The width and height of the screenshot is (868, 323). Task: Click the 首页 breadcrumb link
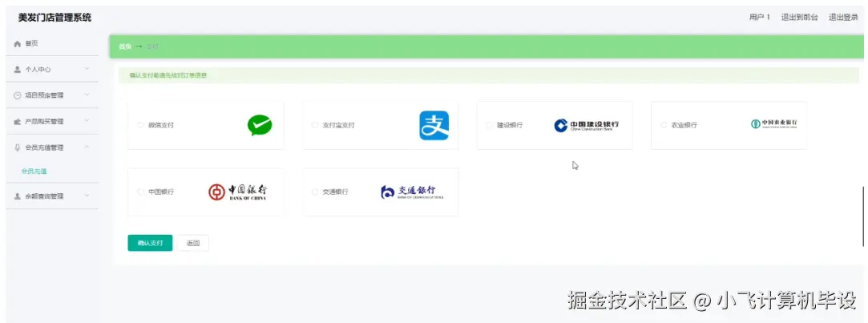[125, 46]
